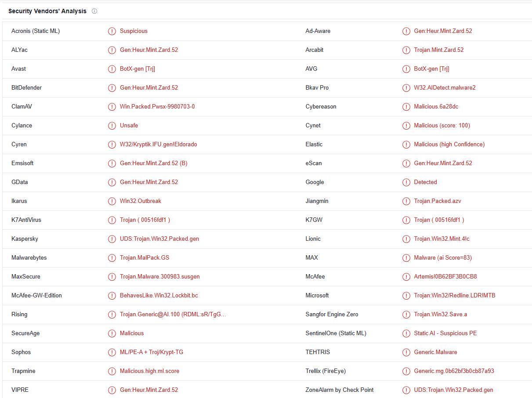532x398 pixels.
Task: Click the warning icon in the Malwarebytes row
Action: [x=112, y=258]
